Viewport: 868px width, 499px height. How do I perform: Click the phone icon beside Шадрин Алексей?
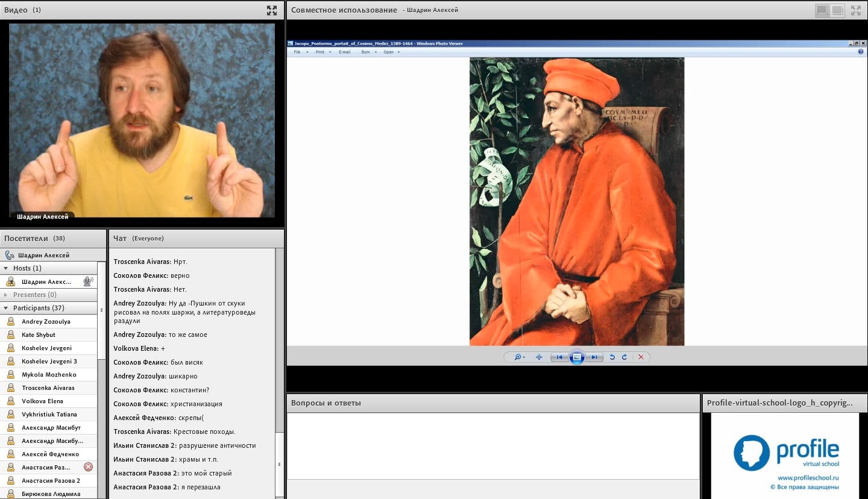tap(10, 255)
